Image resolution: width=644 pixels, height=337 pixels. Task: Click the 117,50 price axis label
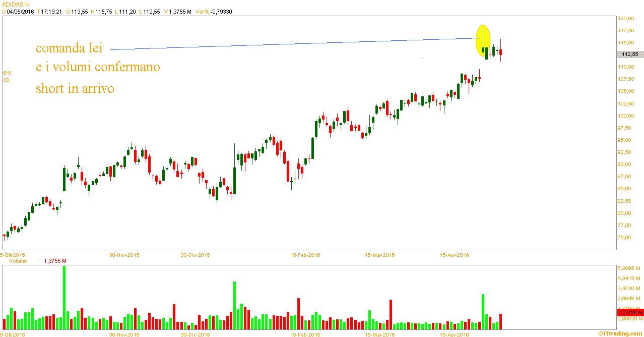point(626,30)
